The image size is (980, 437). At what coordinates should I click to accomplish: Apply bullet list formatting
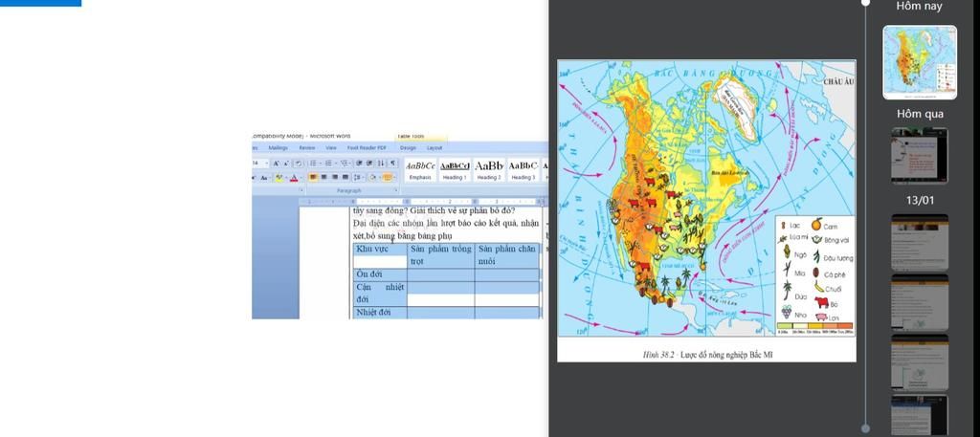(313, 164)
